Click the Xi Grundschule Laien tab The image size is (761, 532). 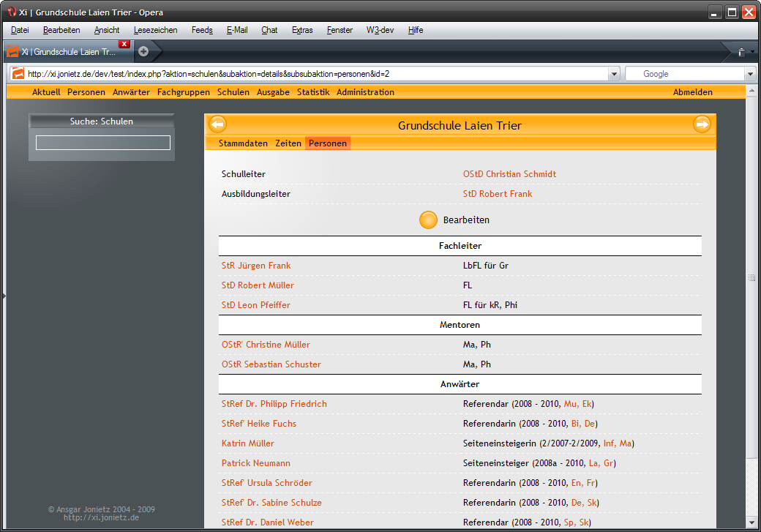68,52
